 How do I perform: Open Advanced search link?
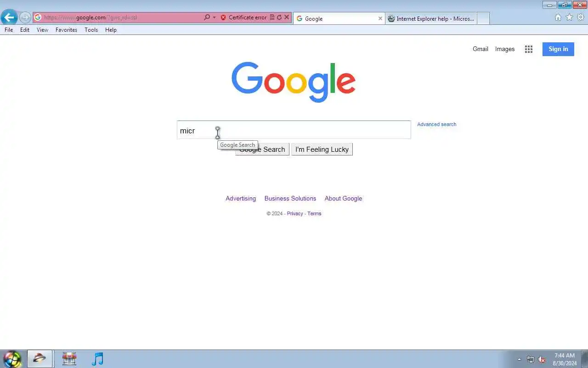436,124
